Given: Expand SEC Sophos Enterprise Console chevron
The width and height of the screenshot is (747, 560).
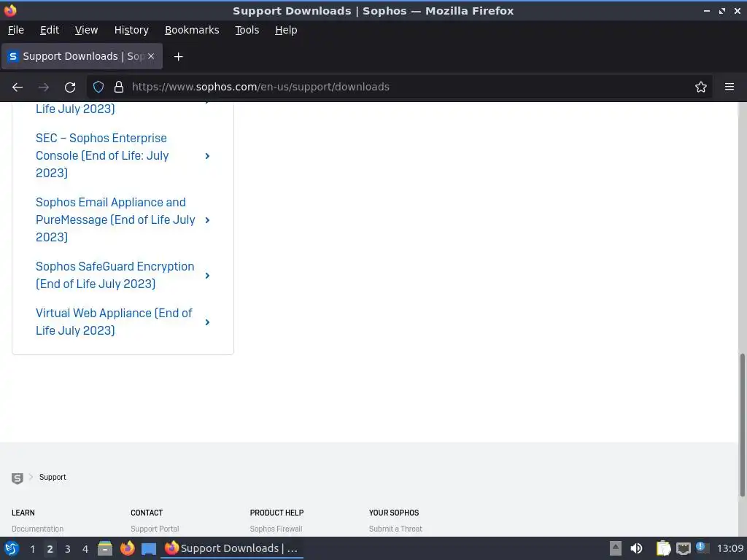Looking at the screenshot, I should click(207, 156).
